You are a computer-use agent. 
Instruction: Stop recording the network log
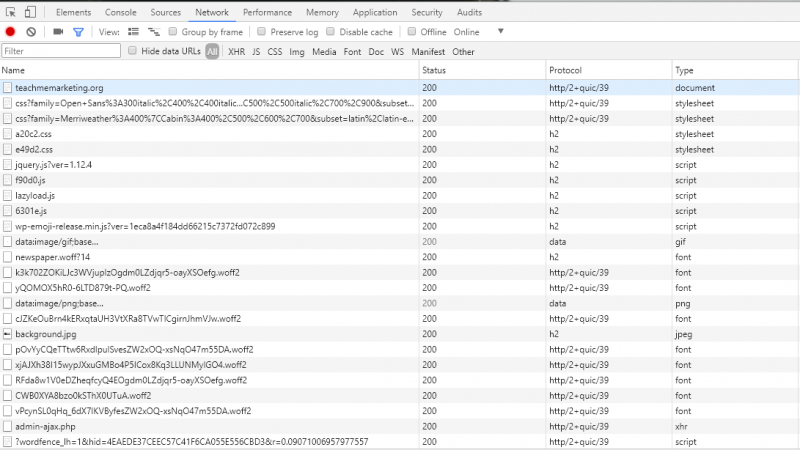[x=11, y=32]
